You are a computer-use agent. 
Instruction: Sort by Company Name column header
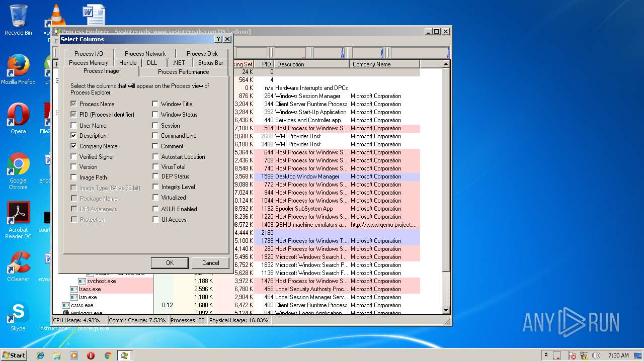[x=385, y=64]
